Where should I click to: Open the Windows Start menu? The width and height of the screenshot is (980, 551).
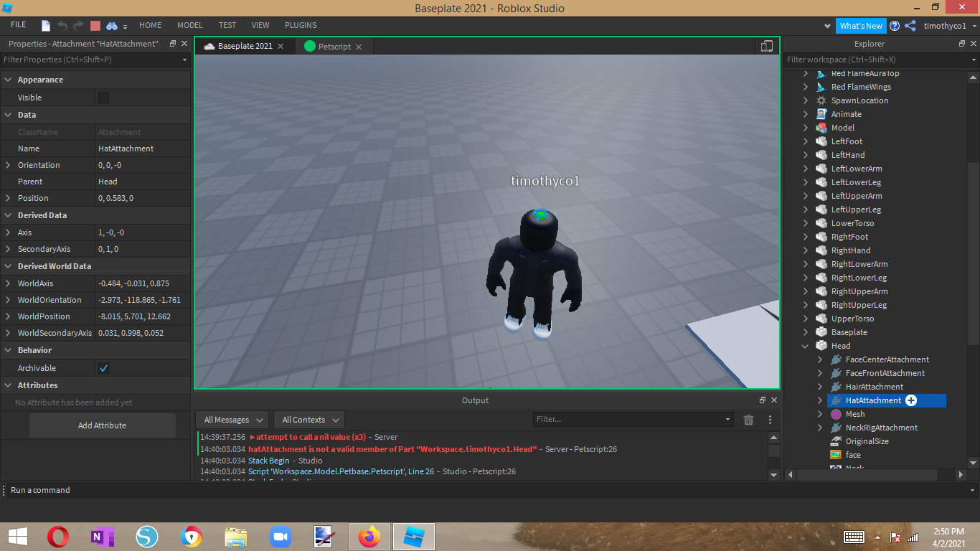click(17, 537)
